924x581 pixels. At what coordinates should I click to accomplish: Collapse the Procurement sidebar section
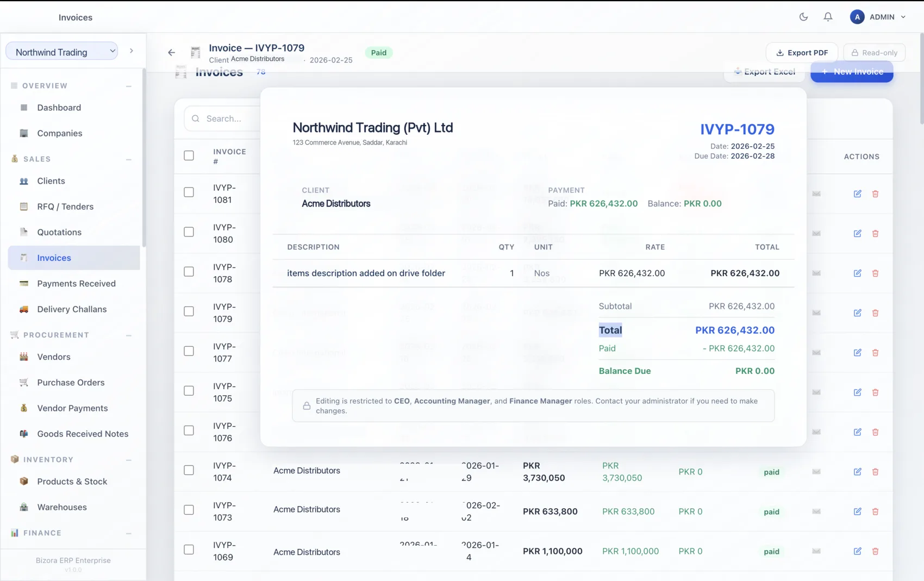(129, 335)
